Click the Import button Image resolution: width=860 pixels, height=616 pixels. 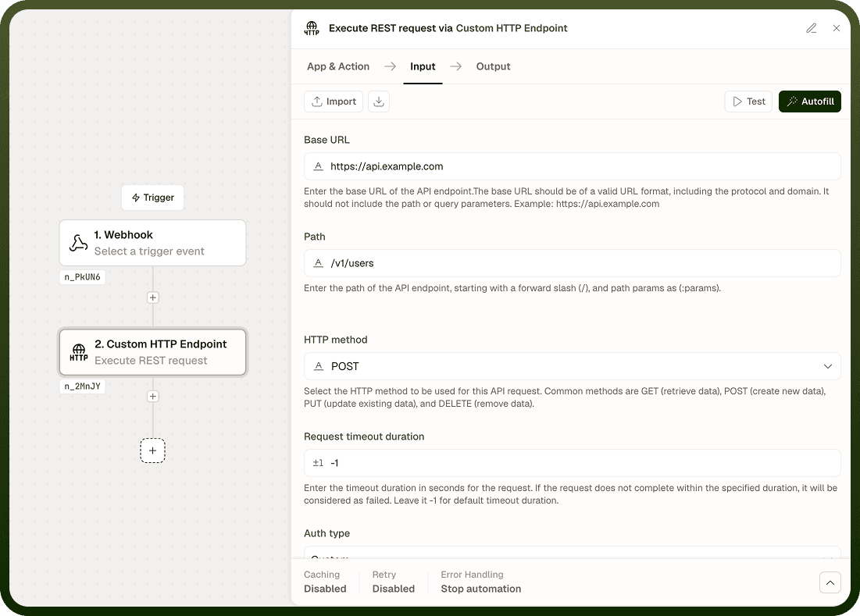334,101
